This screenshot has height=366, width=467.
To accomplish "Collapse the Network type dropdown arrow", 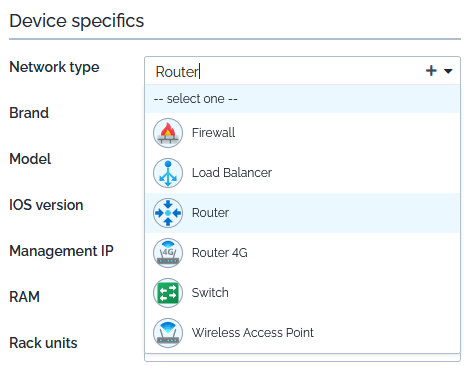I will [x=448, y=71].
